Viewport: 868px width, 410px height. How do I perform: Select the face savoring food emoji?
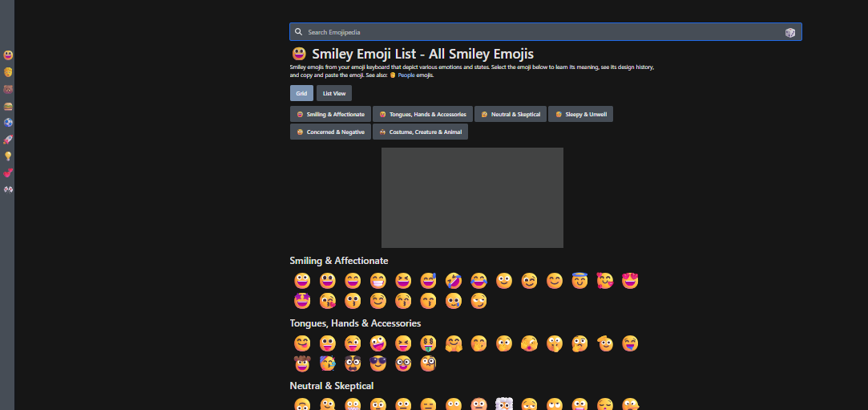point(302,343)
